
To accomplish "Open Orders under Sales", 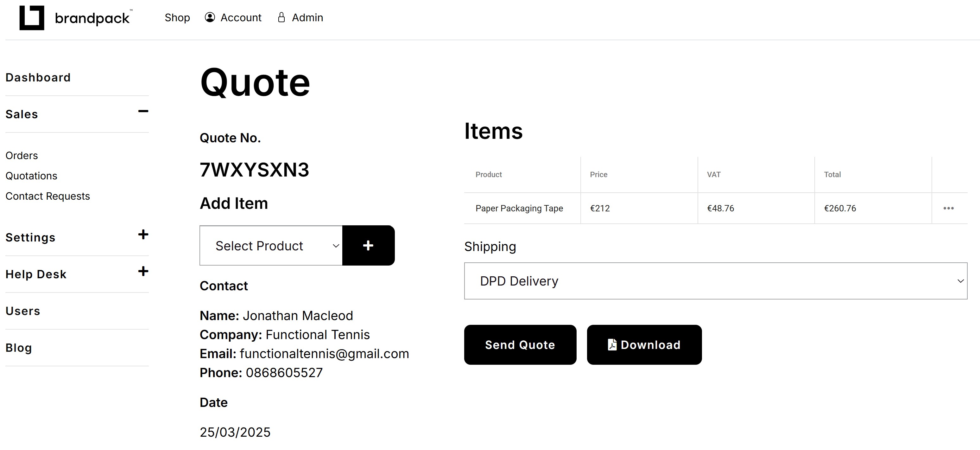I will click(x=22, y=156).
